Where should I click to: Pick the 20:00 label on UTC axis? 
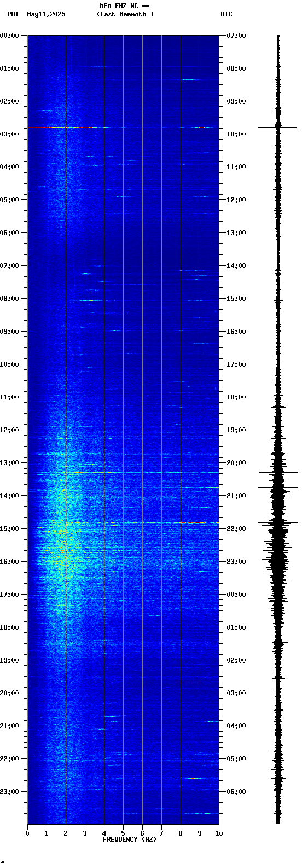pyautogui.click(x=236, y=463)
